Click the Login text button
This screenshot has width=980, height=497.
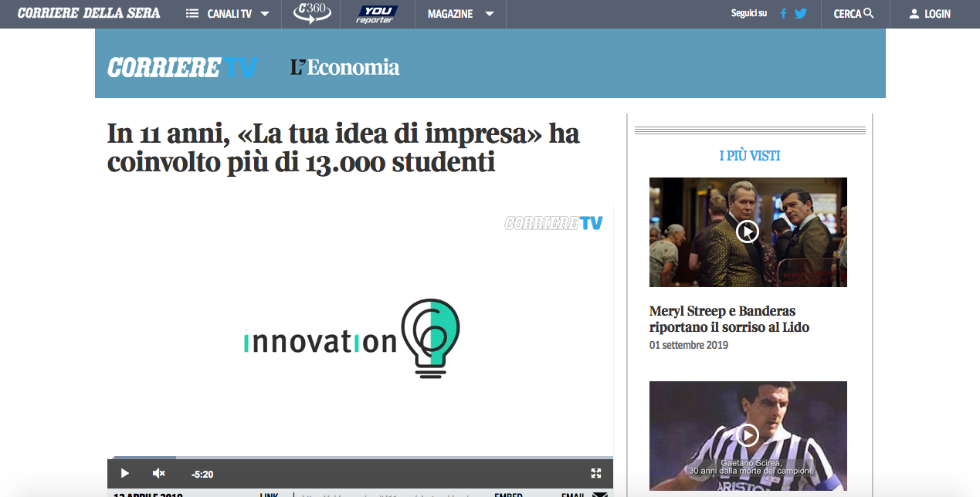click(938, 14)
